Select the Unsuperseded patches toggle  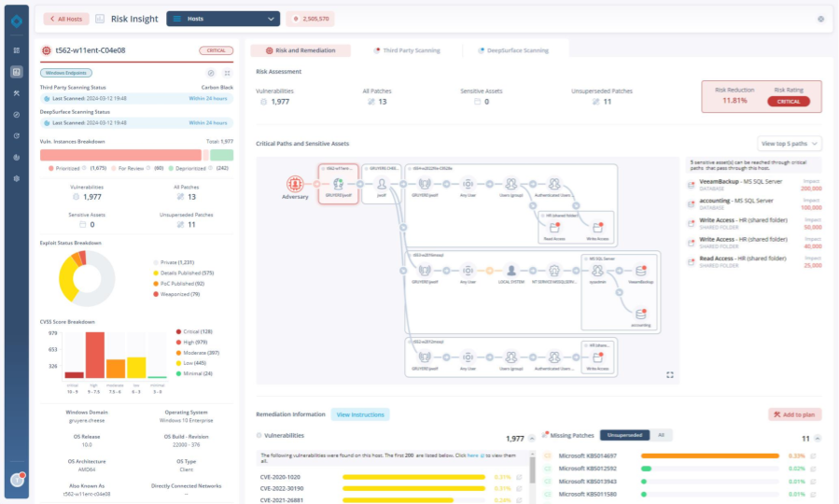coord(624,435)
